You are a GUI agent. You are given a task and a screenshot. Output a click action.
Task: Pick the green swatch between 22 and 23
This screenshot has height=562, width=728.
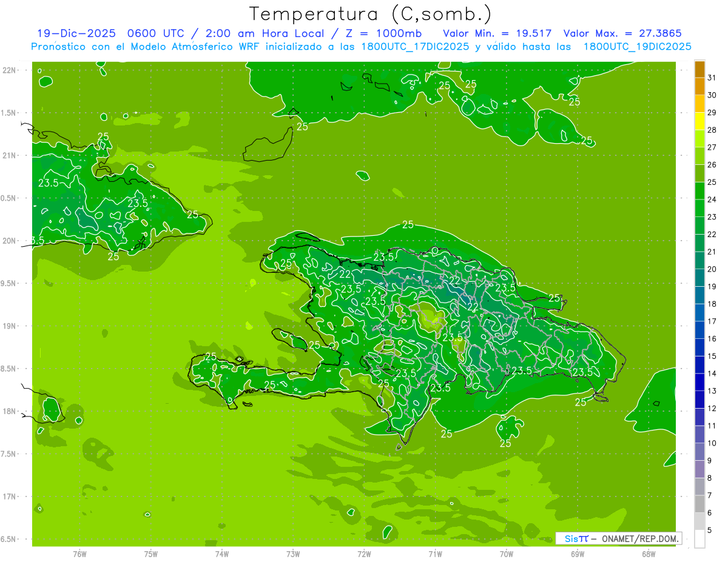(700, 226)
